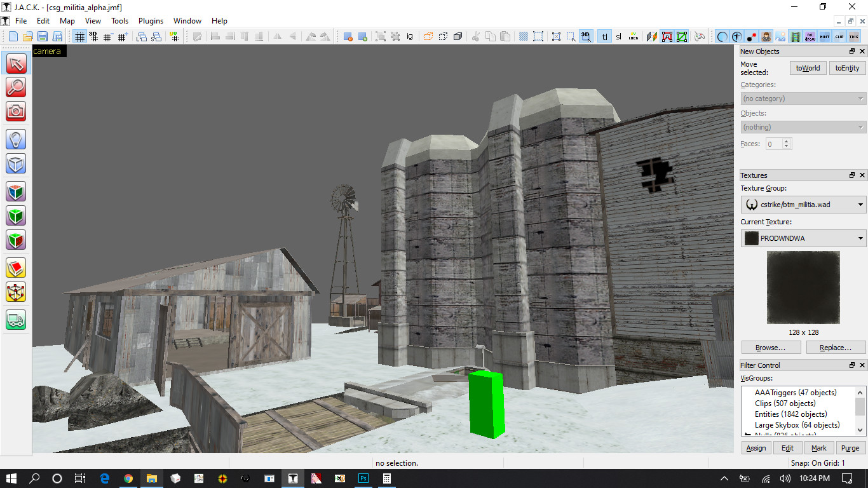Open the Help menu
This screenshot has height=488, width=868.
220,21
